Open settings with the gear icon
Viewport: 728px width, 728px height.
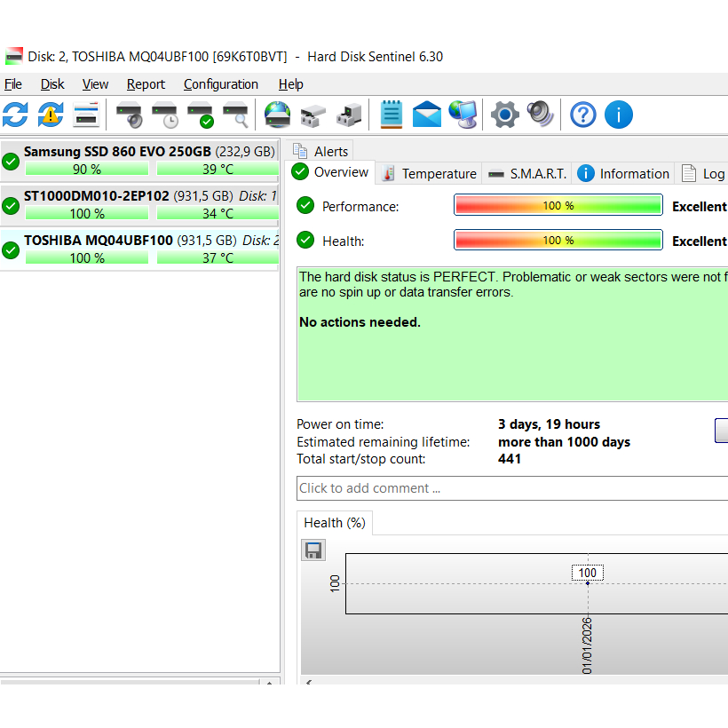pos(504,115)
